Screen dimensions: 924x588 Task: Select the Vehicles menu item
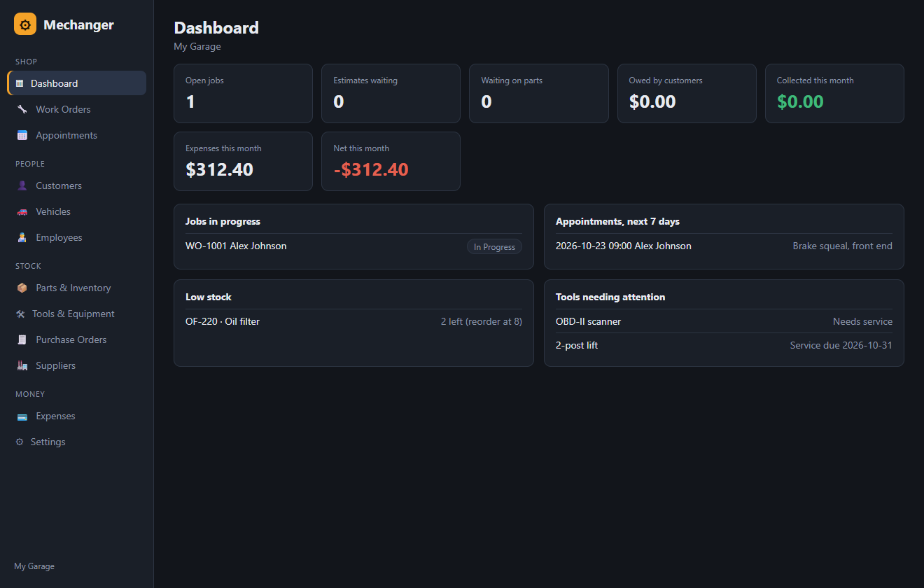point(77,211)
